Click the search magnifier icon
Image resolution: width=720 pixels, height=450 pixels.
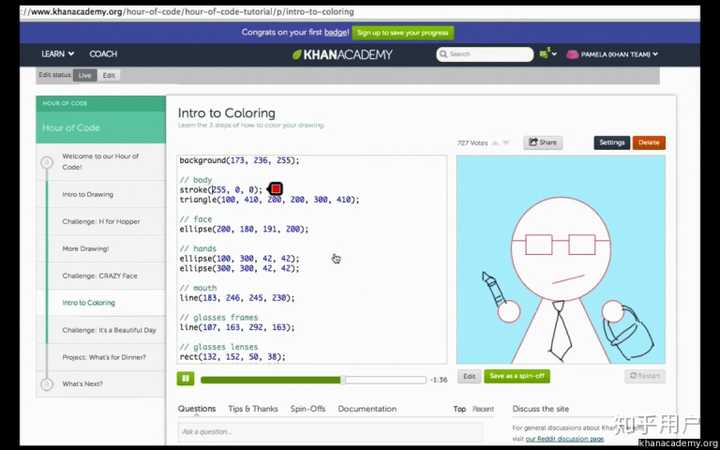pos(444,54)
